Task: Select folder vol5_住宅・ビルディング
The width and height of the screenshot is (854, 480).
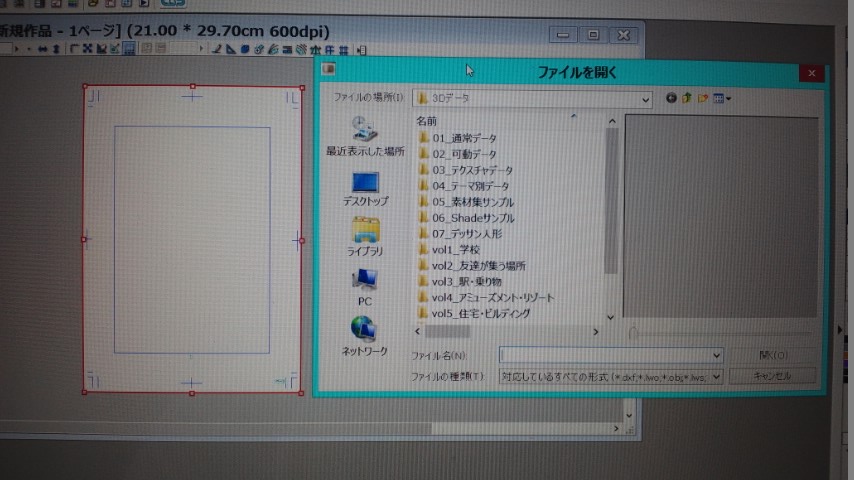Action: click(474, 313)
